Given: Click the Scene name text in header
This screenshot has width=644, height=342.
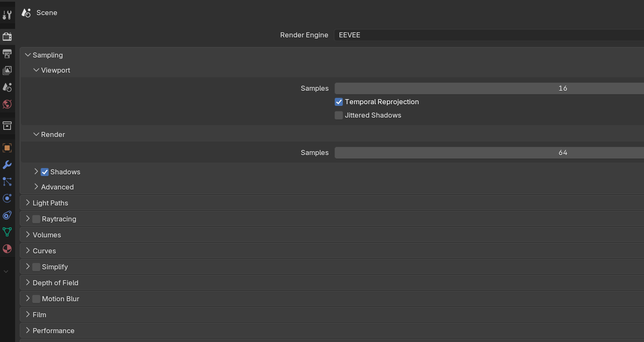Looking at the screenshot, I should 47,13.
